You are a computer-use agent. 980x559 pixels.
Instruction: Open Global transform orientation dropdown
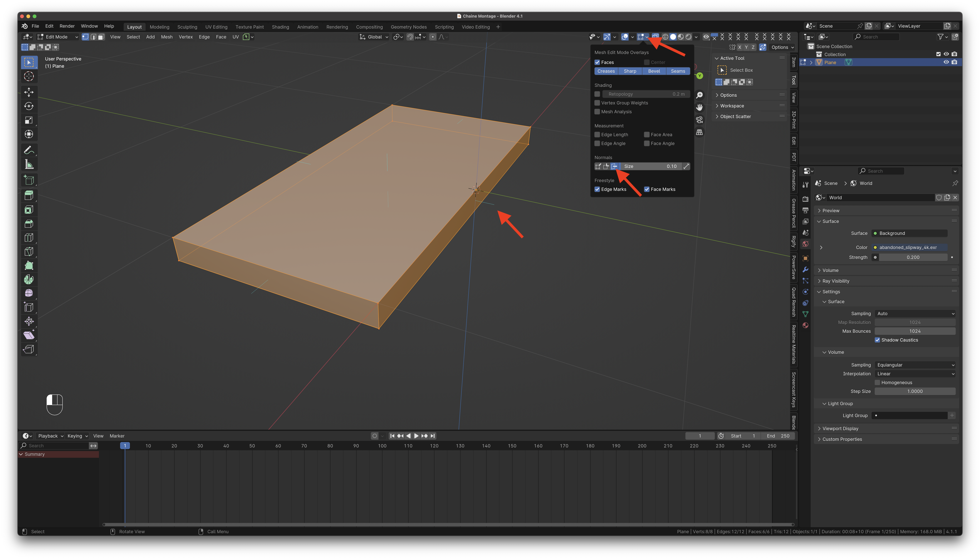pyautogui.click(x=374, y=37)
